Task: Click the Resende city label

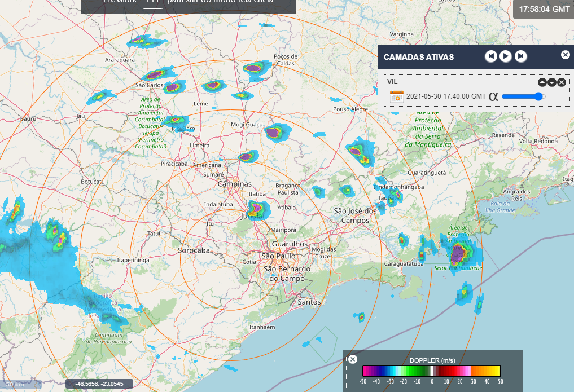Action: pos(503,135)
